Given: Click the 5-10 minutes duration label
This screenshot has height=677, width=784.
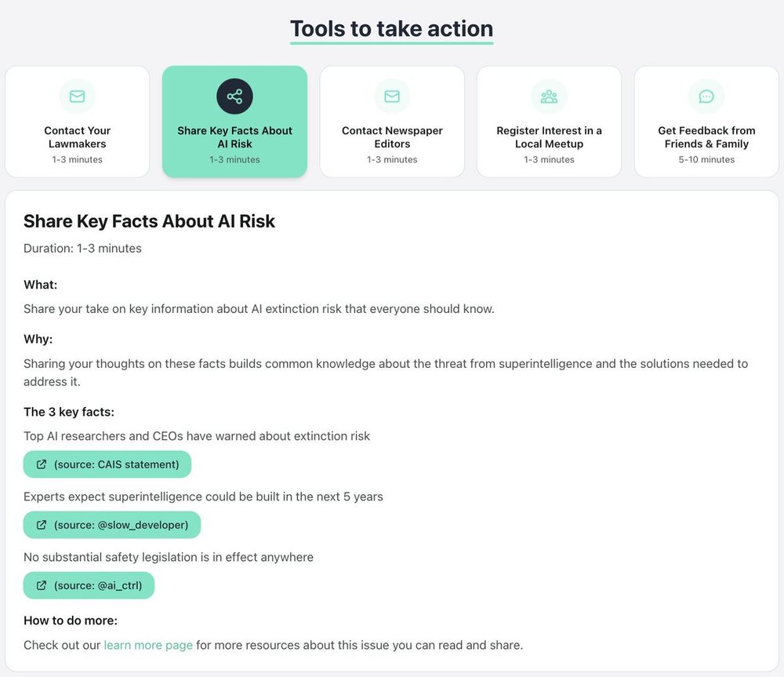Looking at the screenshot, I should coord(706,159).
